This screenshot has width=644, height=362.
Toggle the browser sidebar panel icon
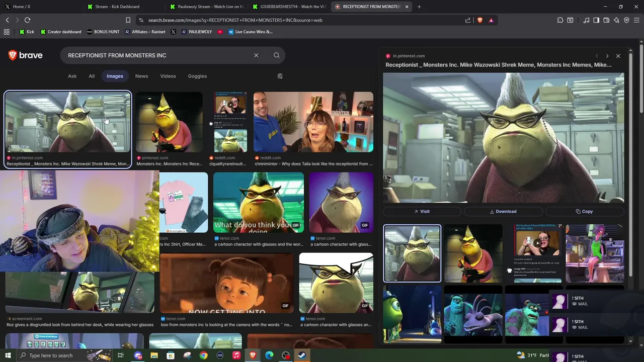(x=596, y=20)
